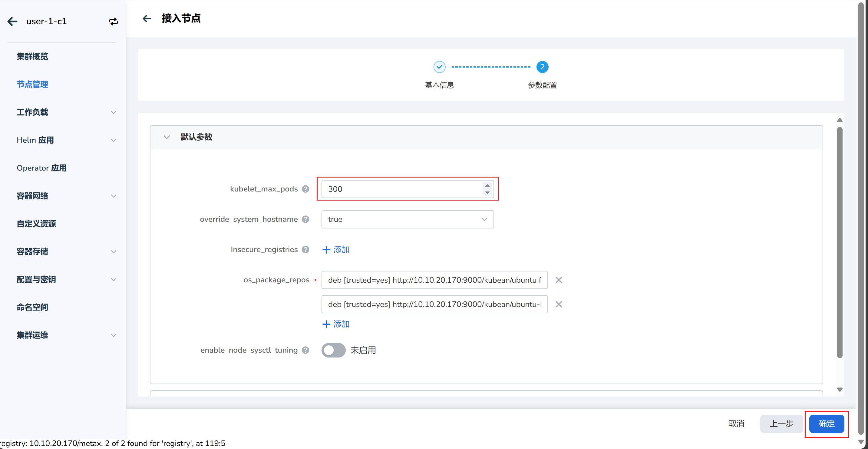Expand the 工作负载 sidebar menu

(x=114, y=112)
